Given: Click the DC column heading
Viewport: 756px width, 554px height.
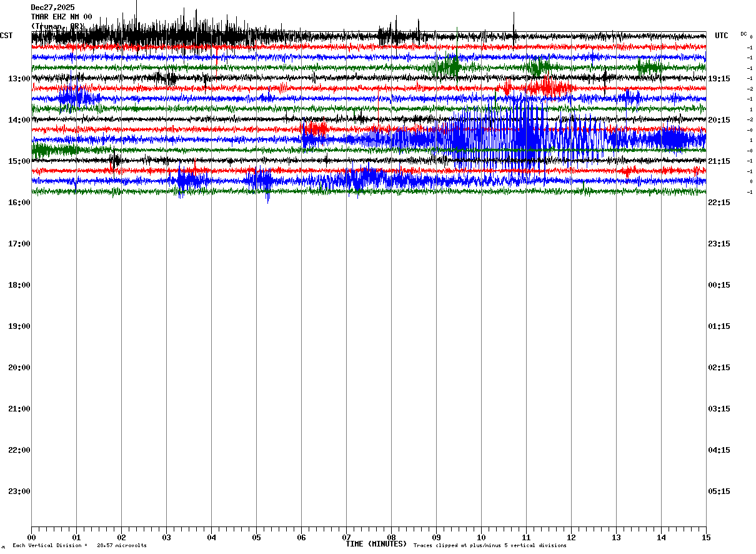Looking at the screenshot, I should [744, 34].
